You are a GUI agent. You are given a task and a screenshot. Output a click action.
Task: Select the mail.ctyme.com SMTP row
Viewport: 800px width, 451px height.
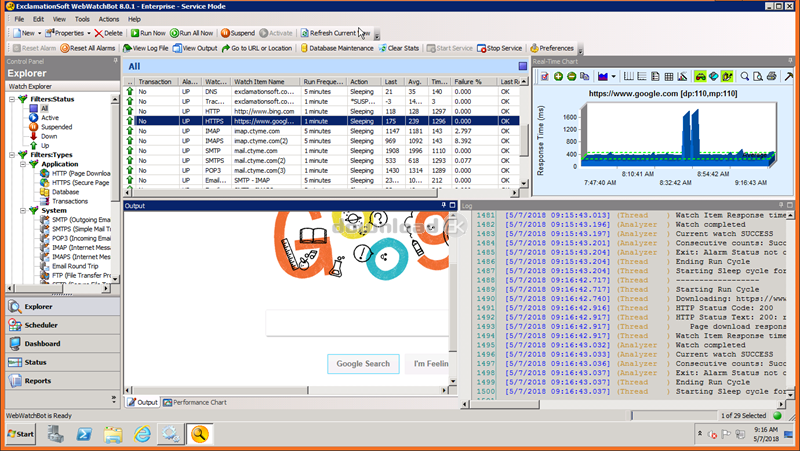(x=322, y=151)
